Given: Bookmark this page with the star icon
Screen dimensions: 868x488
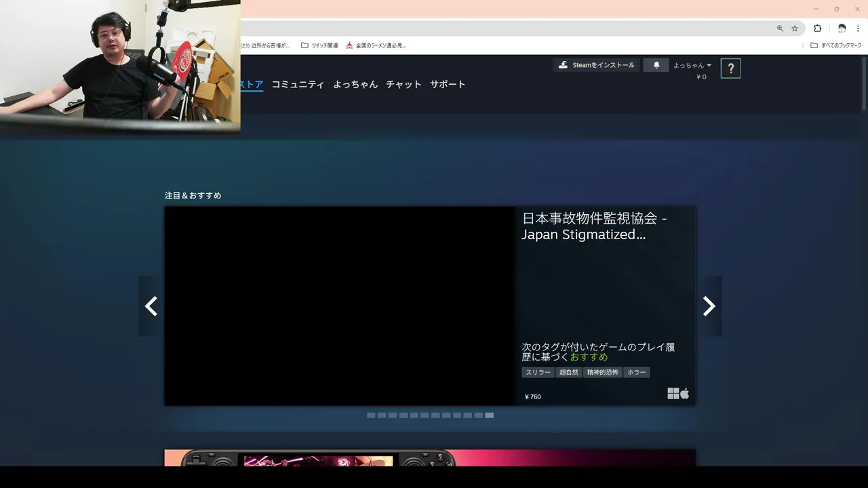Looking at the screenshot, I should click(x=795, y=28).
